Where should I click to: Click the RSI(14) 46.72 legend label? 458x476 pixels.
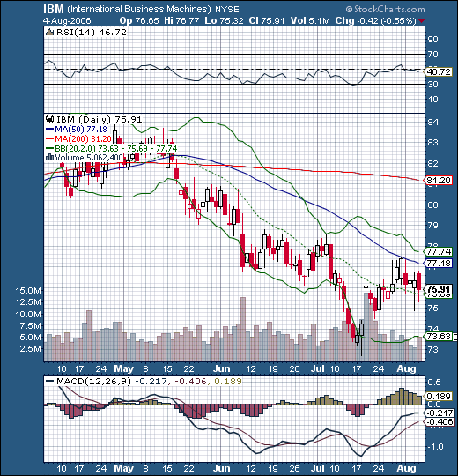click(x=92, y=32)
